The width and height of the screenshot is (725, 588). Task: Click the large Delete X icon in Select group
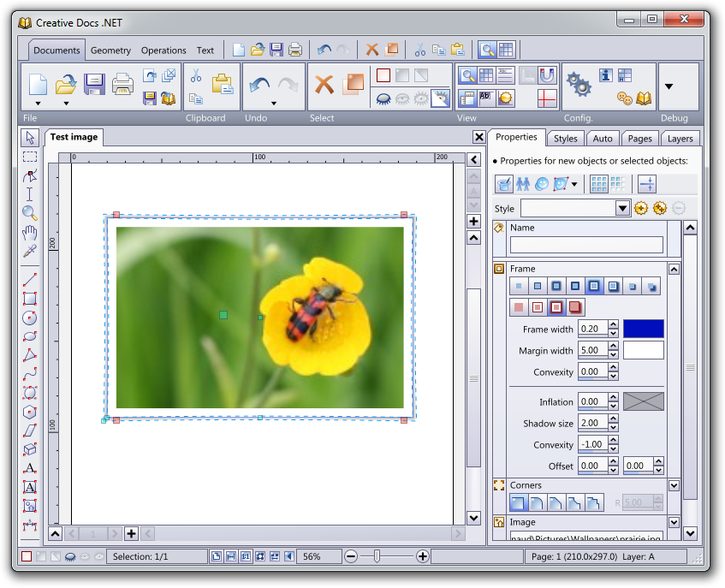324,85
